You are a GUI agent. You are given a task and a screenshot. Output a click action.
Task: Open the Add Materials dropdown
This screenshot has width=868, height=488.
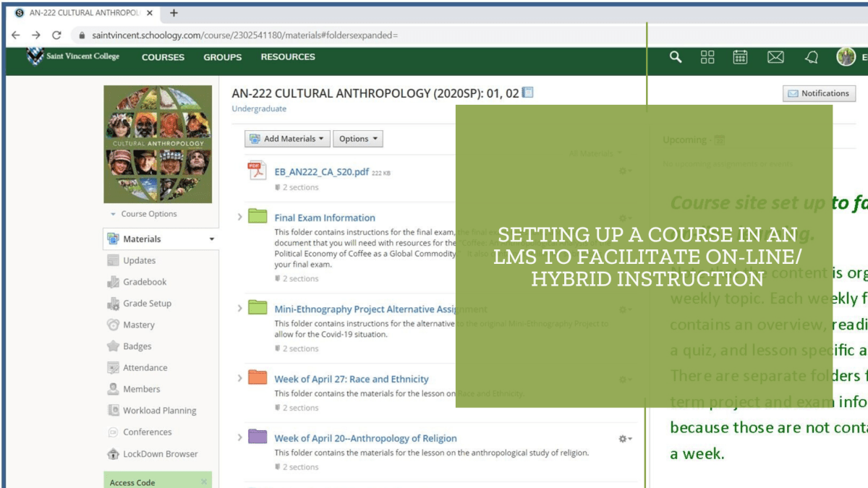pos(286,138)
